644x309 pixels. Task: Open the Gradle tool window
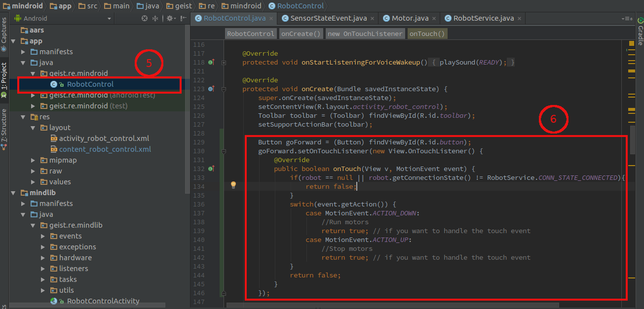[x=640, y=33]
